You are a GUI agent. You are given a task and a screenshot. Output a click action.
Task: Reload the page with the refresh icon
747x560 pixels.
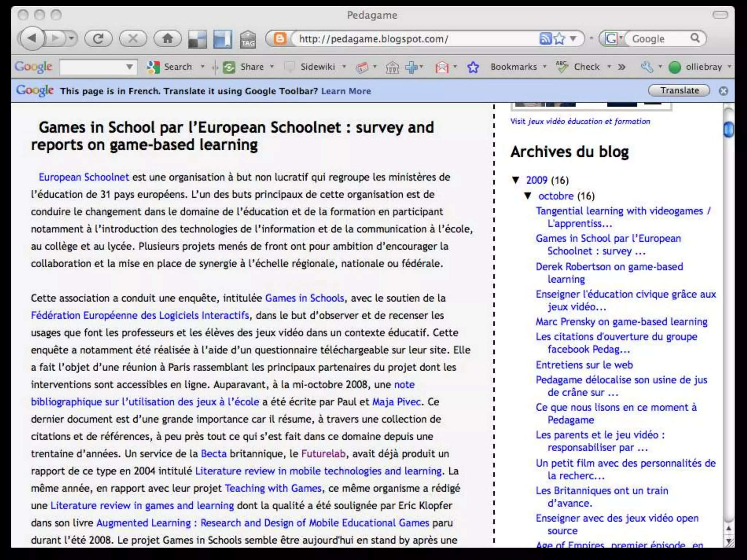pyautogui.click(x=98, y=38)
